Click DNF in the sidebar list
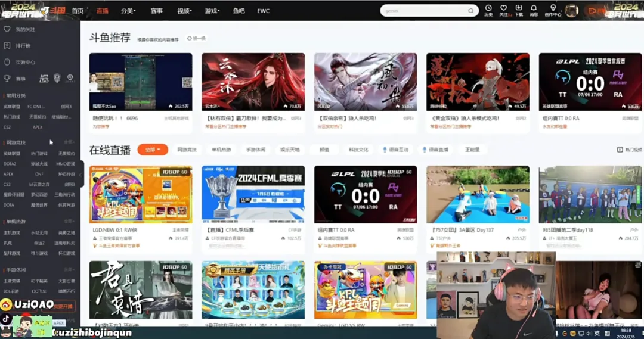The height and width of the screenshot is (339, 644). click(x=39, y=174)
